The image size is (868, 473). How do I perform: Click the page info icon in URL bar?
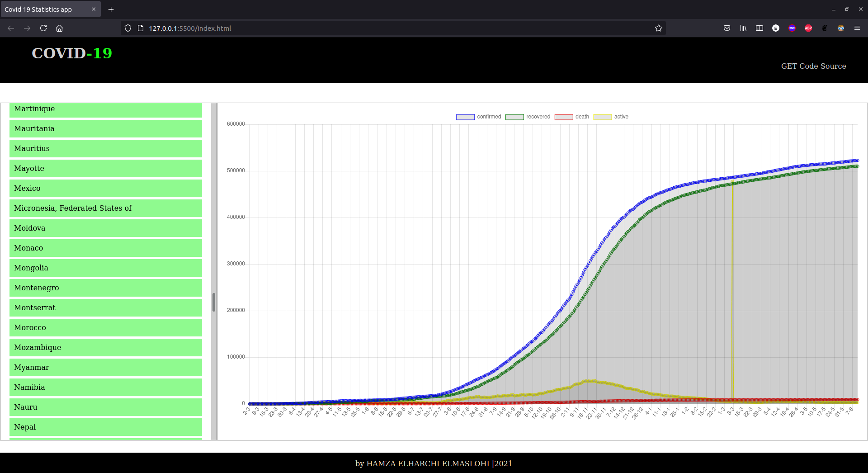point(141,28)
